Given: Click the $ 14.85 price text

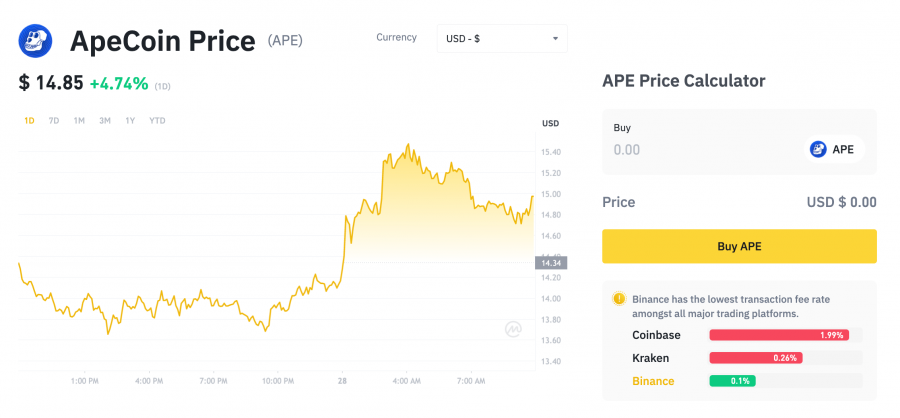Looking at the screenshot, I should point(51,83).
